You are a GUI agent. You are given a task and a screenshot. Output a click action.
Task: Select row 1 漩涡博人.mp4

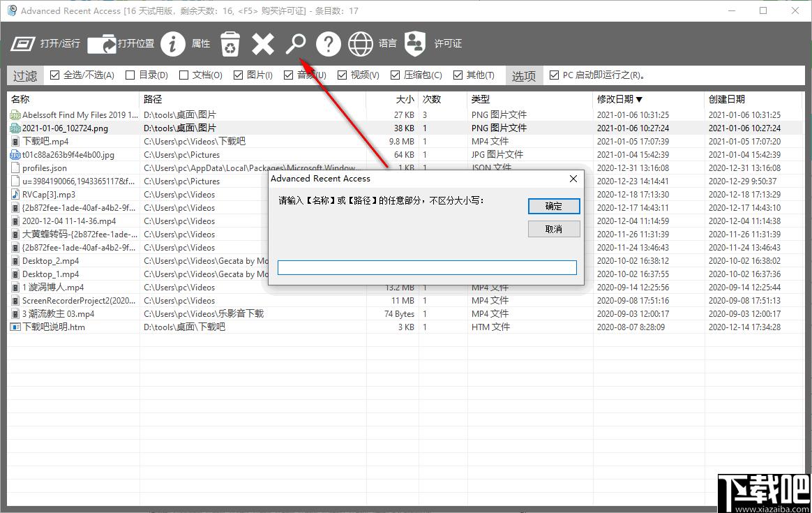click(x=405, y=288)
